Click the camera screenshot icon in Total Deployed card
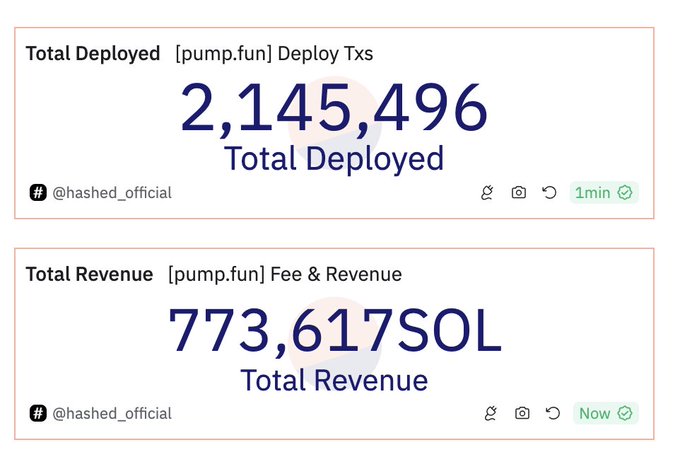Screen dimensions: 680x457 click(x=519, y=193)
